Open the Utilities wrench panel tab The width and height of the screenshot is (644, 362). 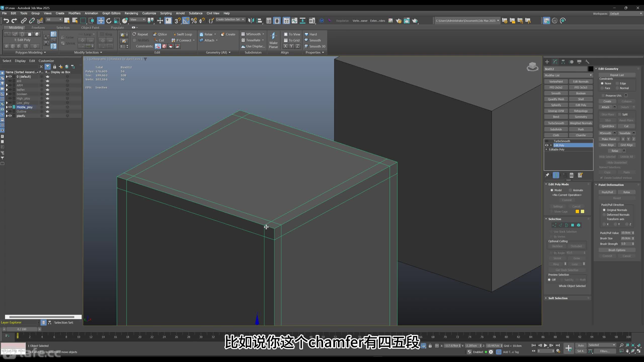click(587, 62)
